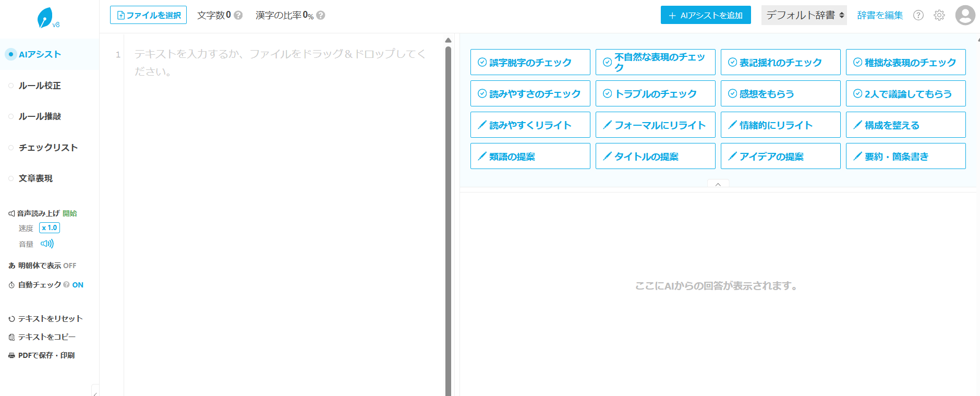Image resolution: width=980 pixels, height=396 pixels.
Task: Collapse the AI assist button panel chevron
Action: click(718, 184)
